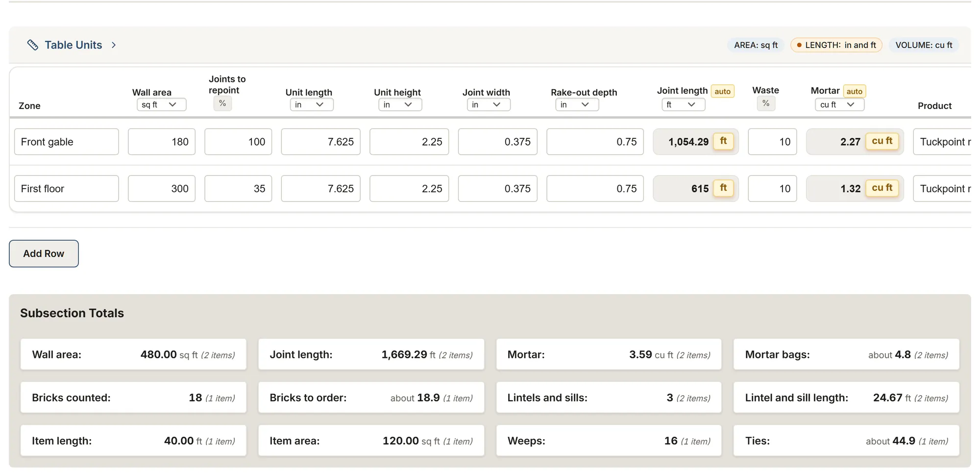Click the Bricks counted 18 card
This screenshot has height=476, width=980.
pos(133,398)
